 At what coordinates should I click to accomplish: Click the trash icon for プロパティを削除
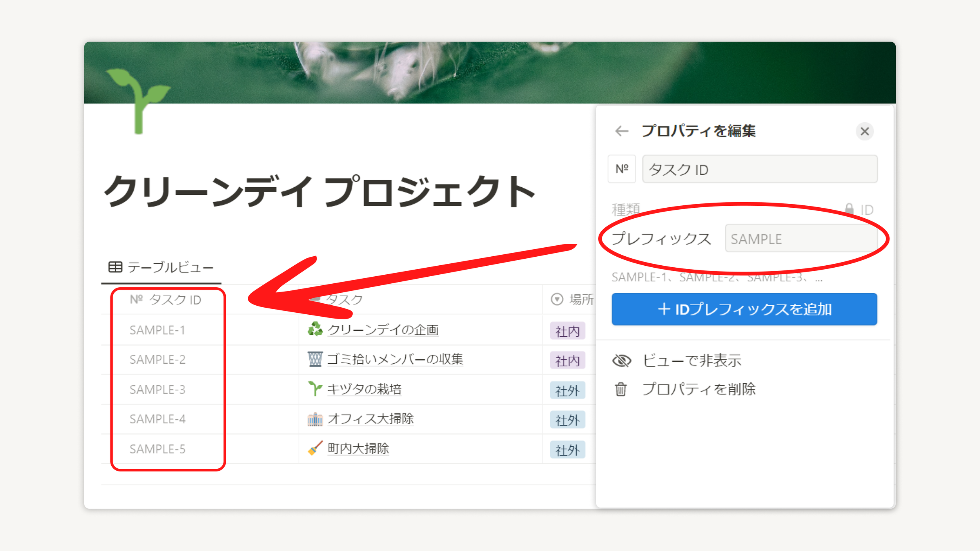coord(621,390)
